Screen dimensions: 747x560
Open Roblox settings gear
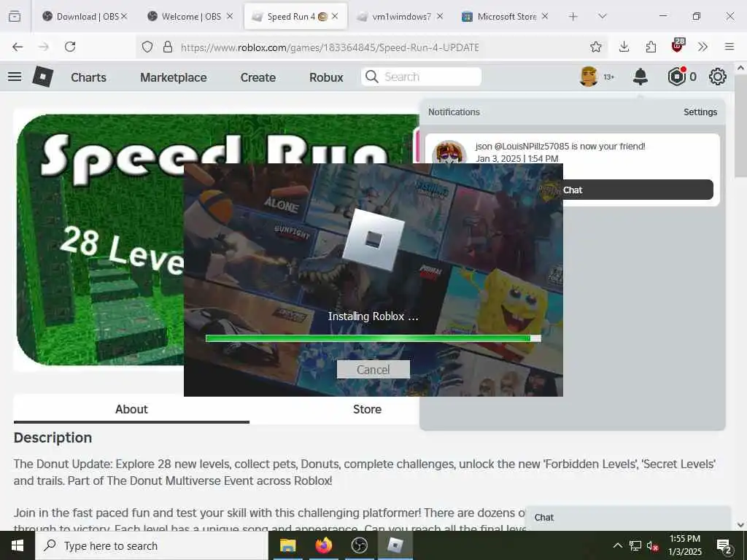click(x=718, y=77)
